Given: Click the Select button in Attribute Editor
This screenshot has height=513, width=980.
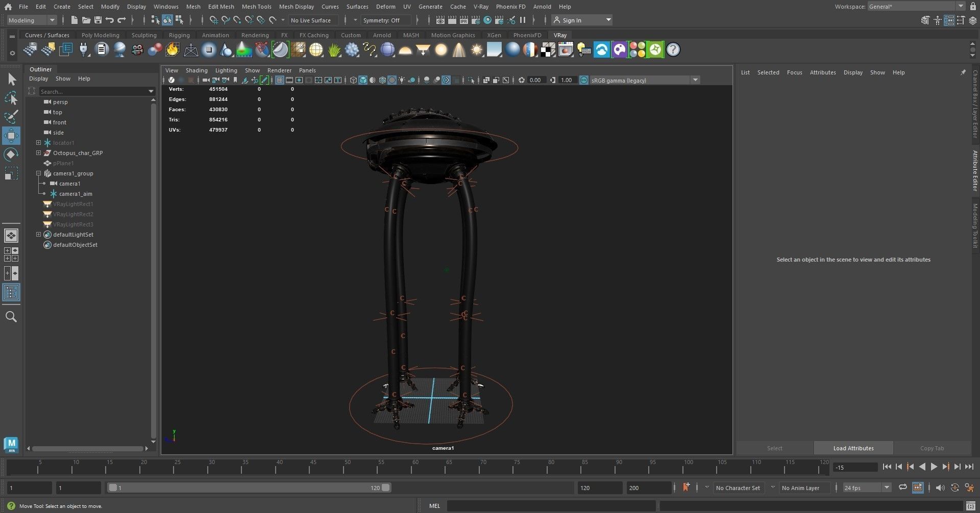Looking at the screenshot, I should pos(774,448).
